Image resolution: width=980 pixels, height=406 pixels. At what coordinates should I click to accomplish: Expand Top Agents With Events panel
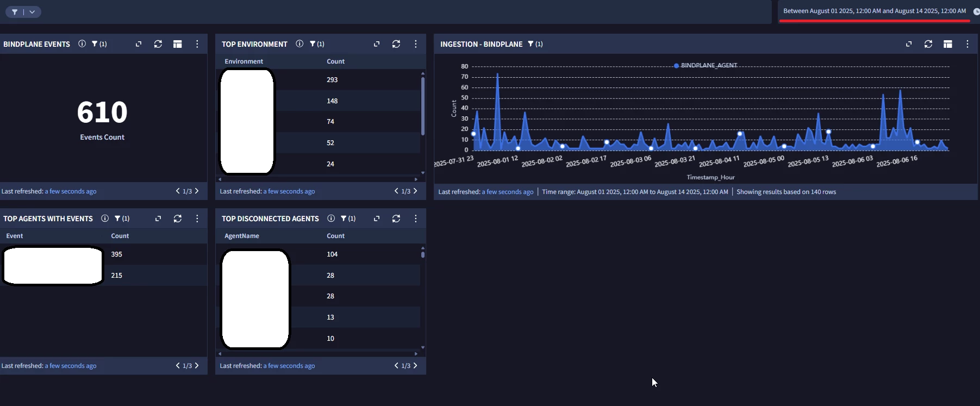click(158, 218)
